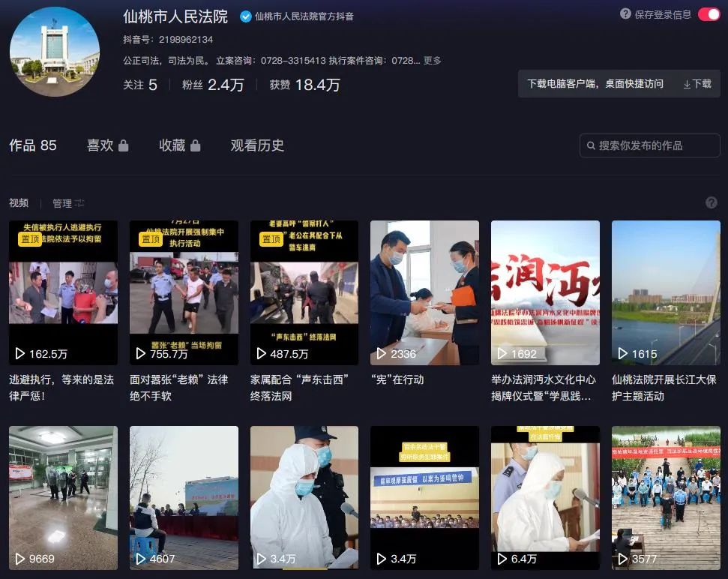Open video 面对嚣张"老赖"法律绝不手软
Screen dimensions: 728x579
pos(184,292)
